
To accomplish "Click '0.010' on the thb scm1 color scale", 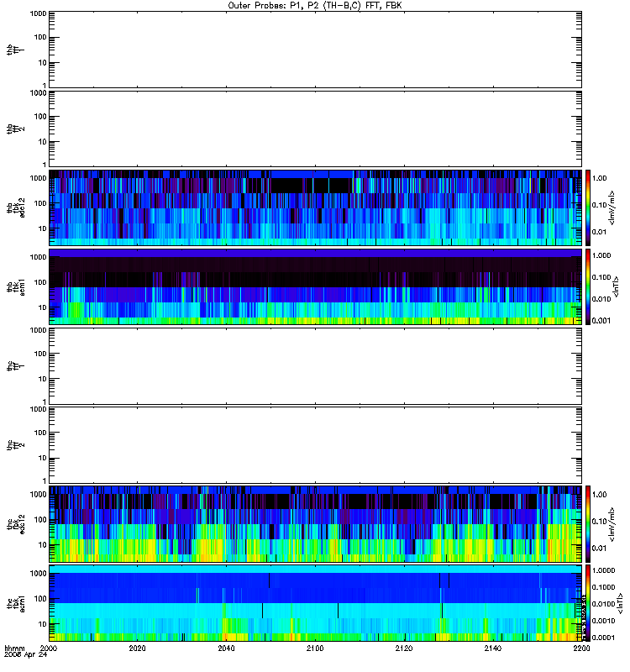I will coord(601,299).
